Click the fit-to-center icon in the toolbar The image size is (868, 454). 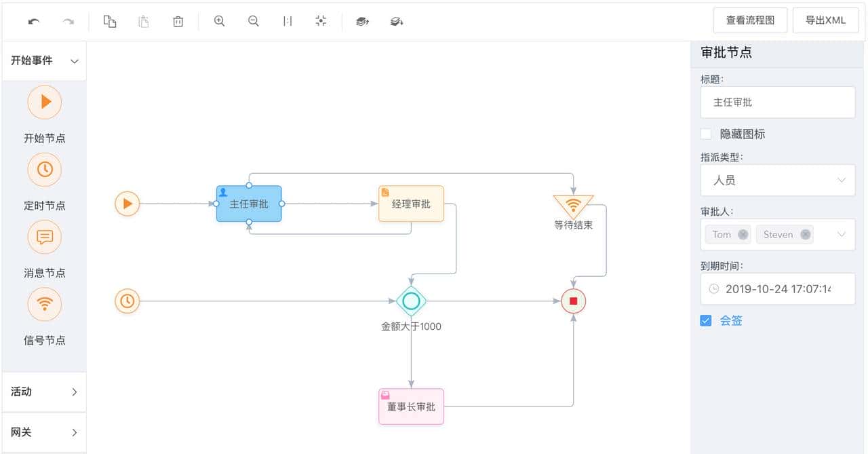(320, 21)
